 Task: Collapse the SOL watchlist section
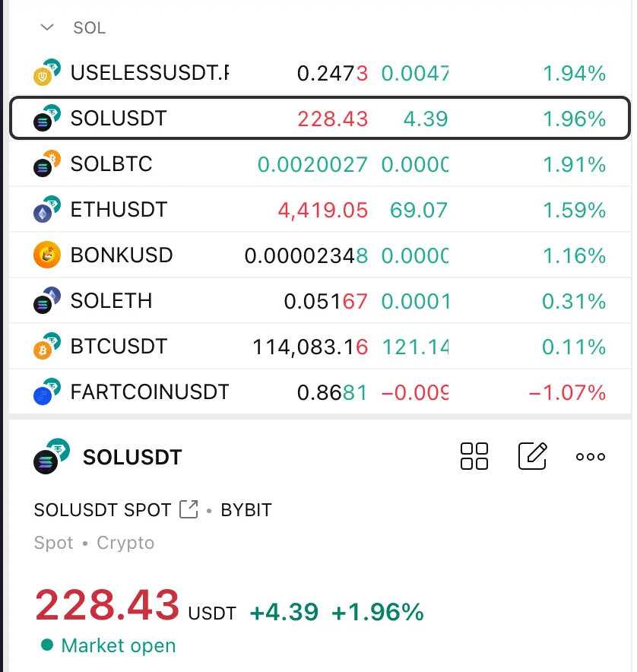(46, 27)
